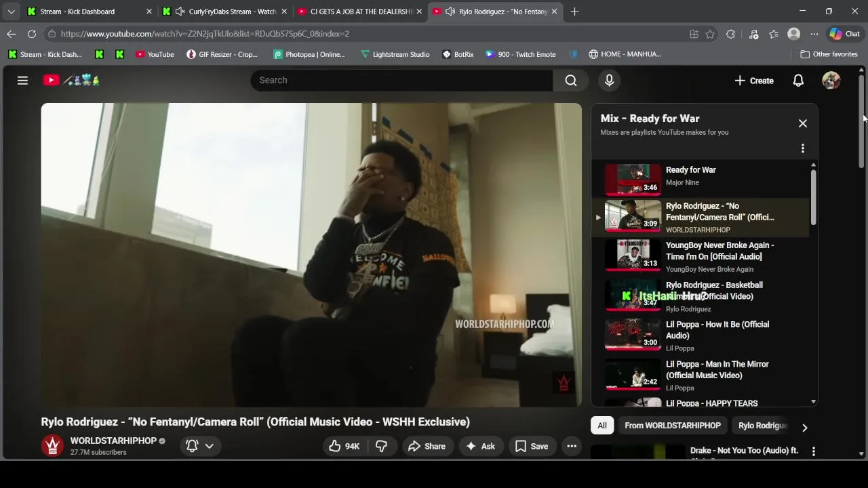Show more filter chips with right arrow
The image size is (868, 488).
[804, 427]
